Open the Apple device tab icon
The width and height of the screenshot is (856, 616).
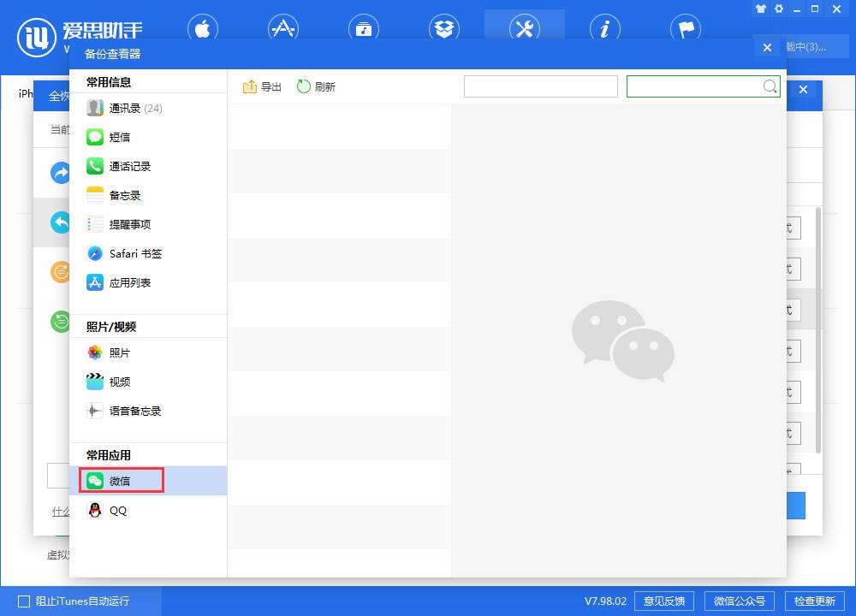(203, 28)
